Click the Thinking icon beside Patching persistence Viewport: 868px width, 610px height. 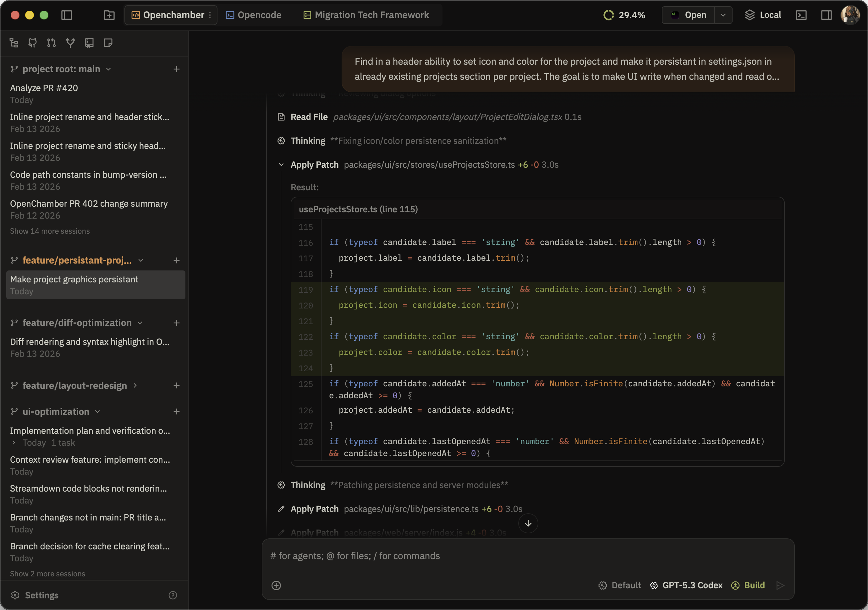coord(281,485)
